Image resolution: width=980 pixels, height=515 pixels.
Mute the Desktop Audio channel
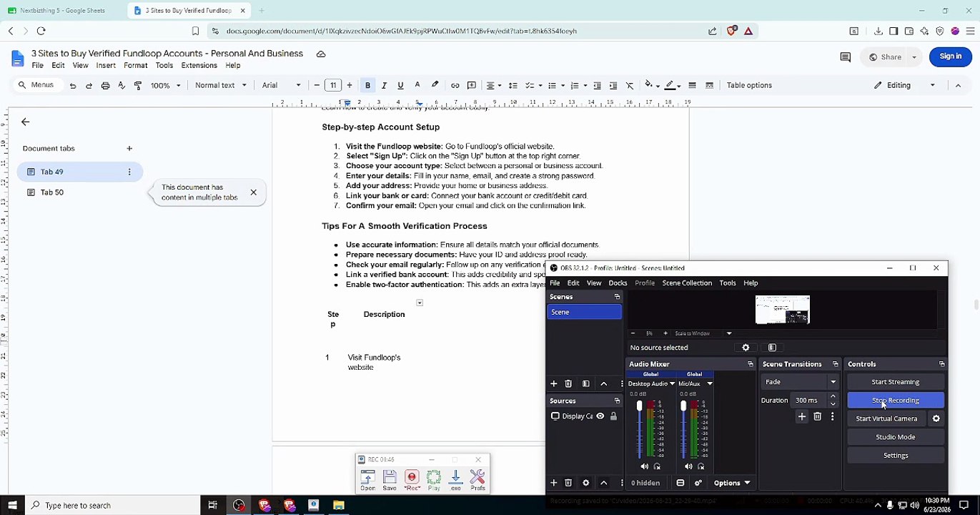click(x=645, y=466)
